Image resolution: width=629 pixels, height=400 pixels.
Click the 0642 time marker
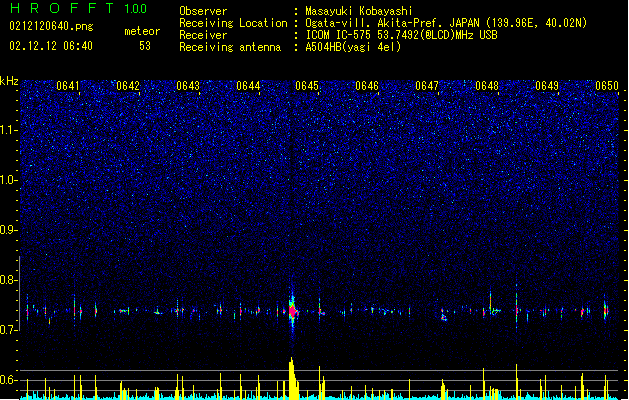(x=128, y=86)
